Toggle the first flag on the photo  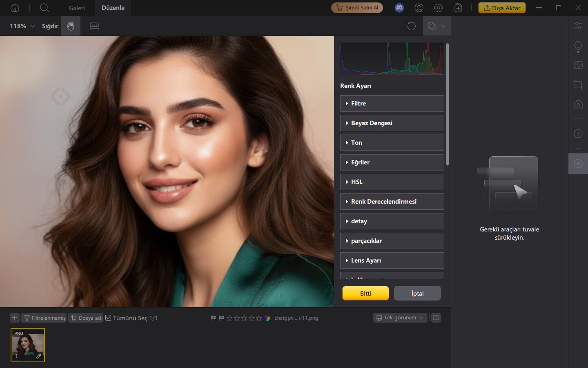pyautogui.click(x=213, y=318)
